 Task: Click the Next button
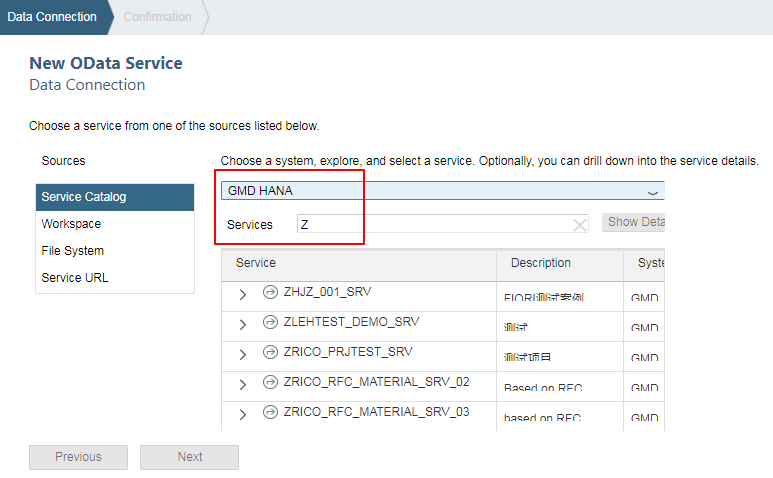(190, 457)
